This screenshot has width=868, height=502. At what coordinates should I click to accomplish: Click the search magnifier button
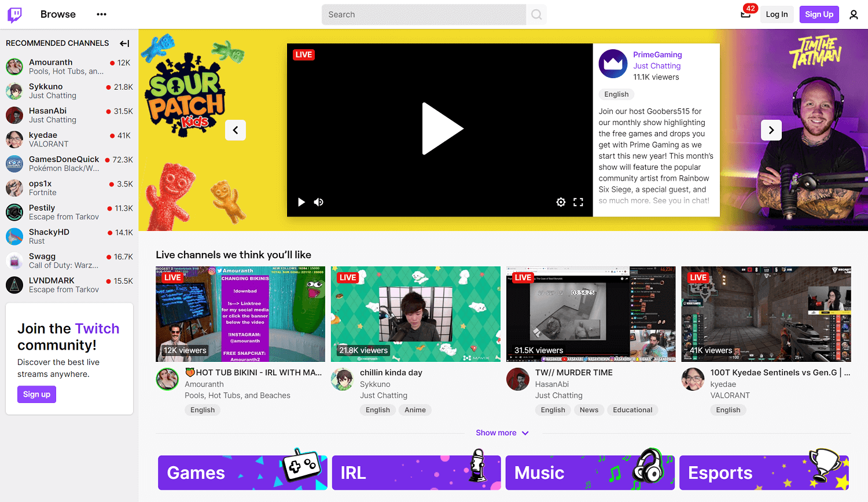536,14
